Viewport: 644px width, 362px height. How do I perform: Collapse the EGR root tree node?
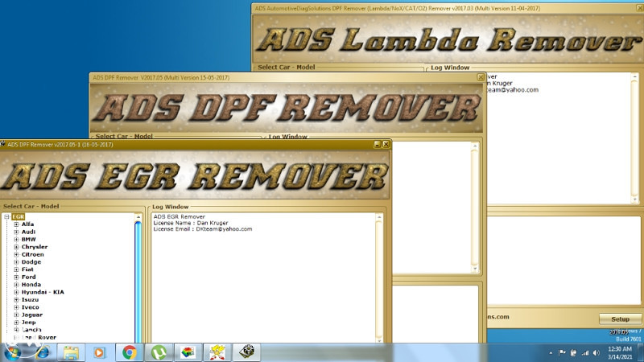(x=6, y=216)
